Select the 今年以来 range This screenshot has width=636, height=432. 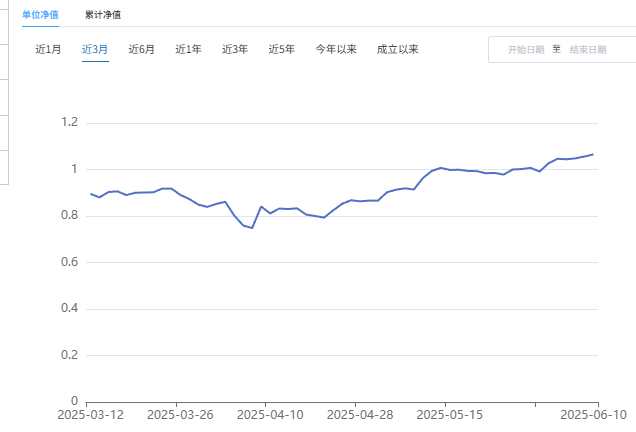(x=336, y=49)
